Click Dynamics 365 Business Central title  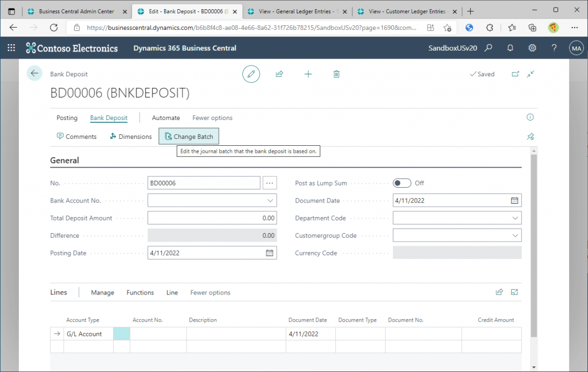click(x=185, y=48)
